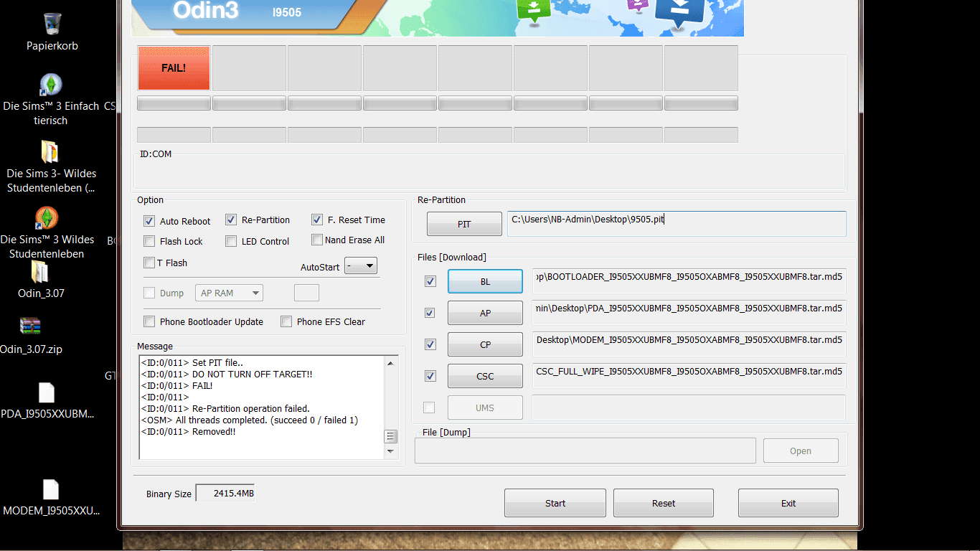Screen dimensions: 980x551
Task: Toggle the Auto Reboot checkbox
Action: click(149, 221)
